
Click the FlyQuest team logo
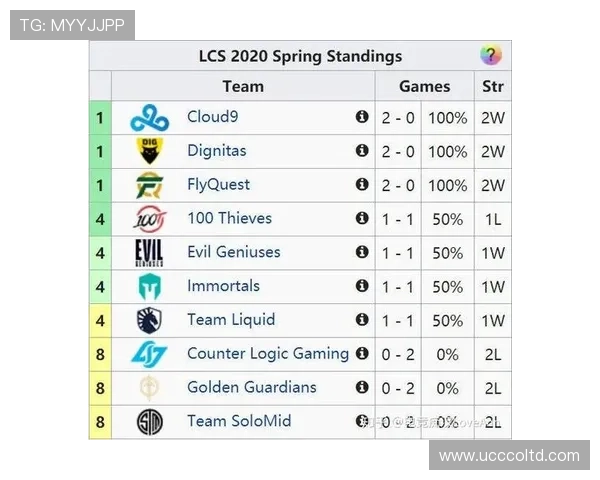pos(149,186)
